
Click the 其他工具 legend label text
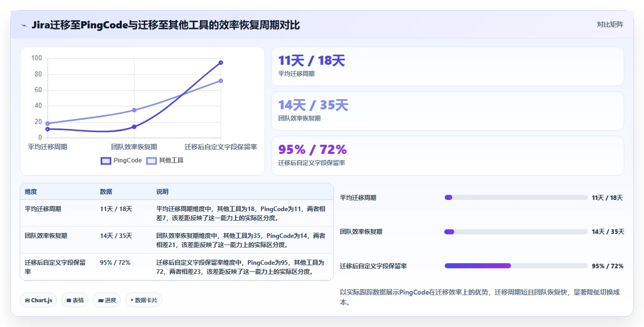click(171, 160)
